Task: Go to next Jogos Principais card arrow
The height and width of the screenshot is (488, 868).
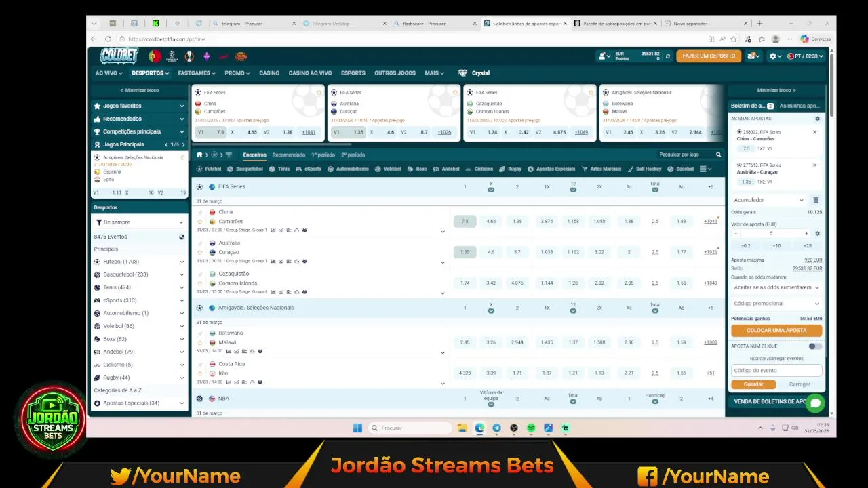Action: tap(183, 144)
